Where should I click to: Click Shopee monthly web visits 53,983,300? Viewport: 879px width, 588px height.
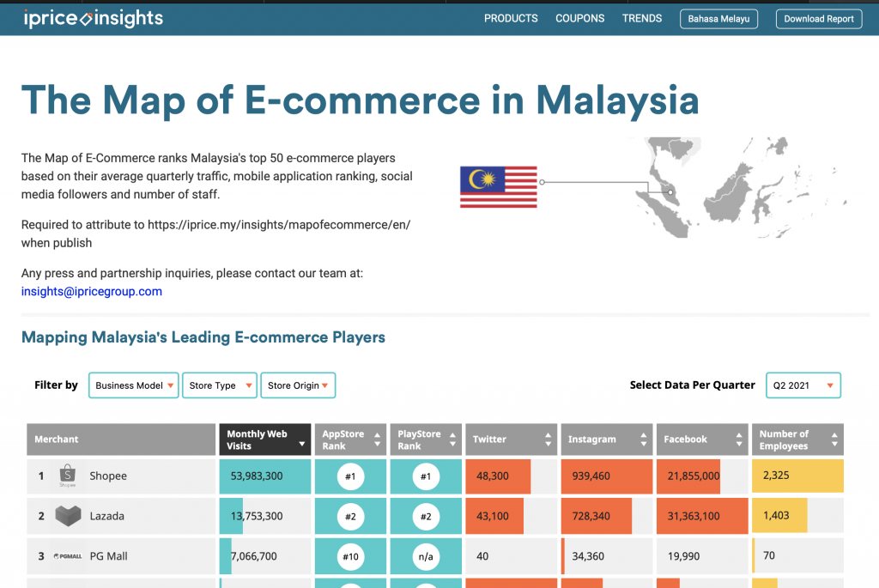tap(257, 476)
